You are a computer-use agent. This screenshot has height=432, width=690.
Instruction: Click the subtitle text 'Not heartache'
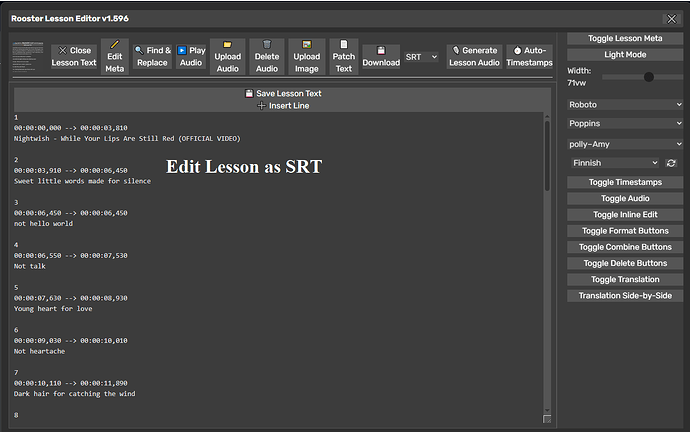[39, 351]
